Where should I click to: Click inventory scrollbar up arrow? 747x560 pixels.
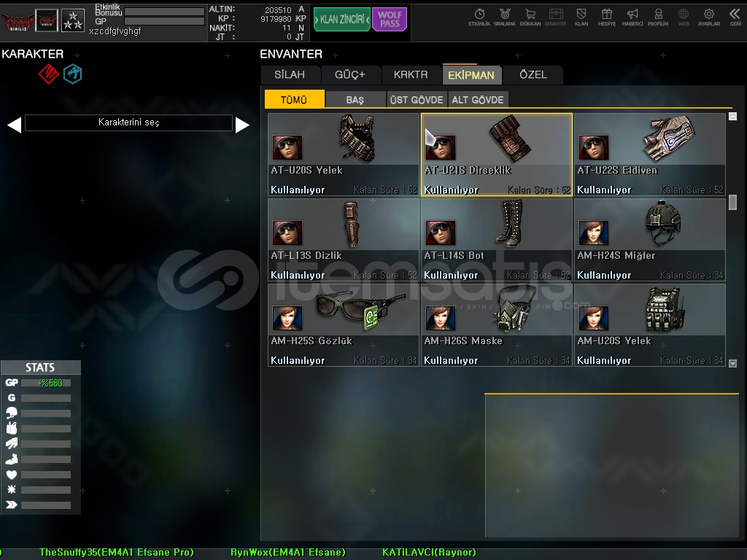click(732, 116)
